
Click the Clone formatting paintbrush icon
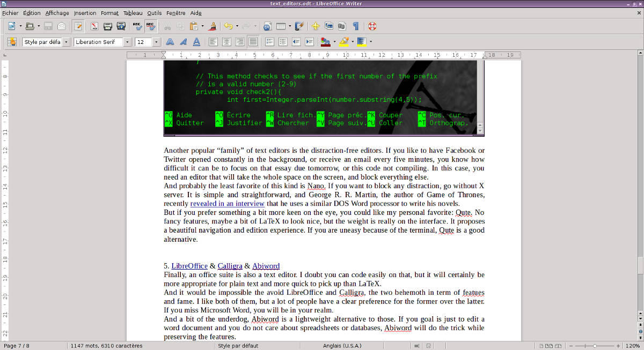coord(213,26)
